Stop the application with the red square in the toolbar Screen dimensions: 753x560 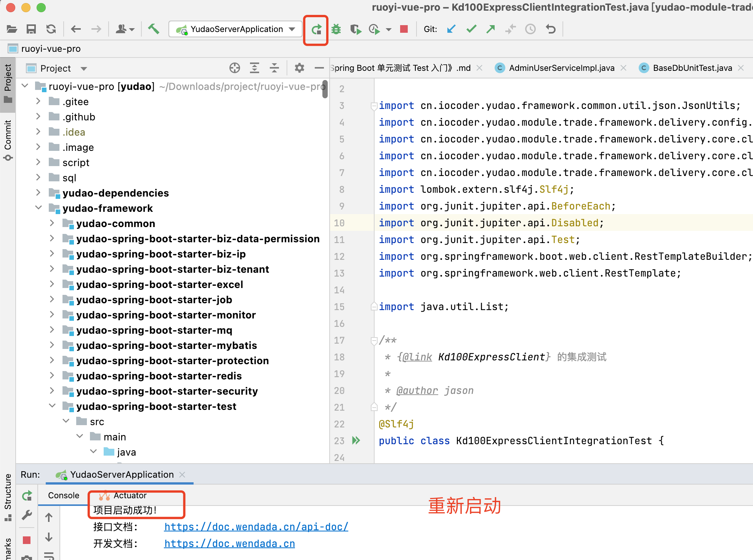(404, 29)
